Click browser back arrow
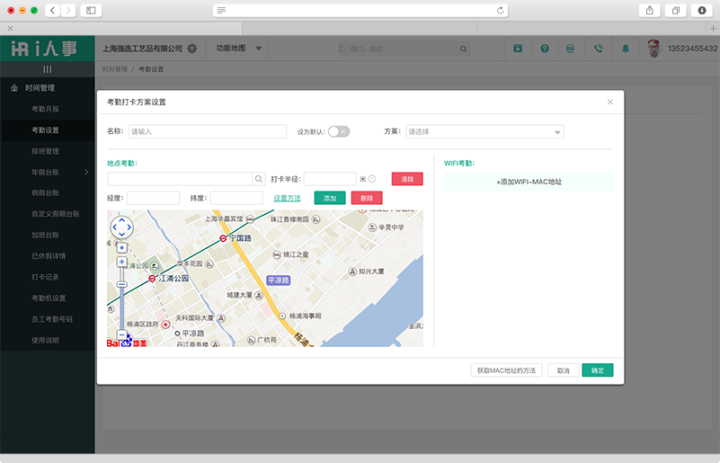Image resolution: width=720 pixels, height=463 pixels. tap(52, 10)
